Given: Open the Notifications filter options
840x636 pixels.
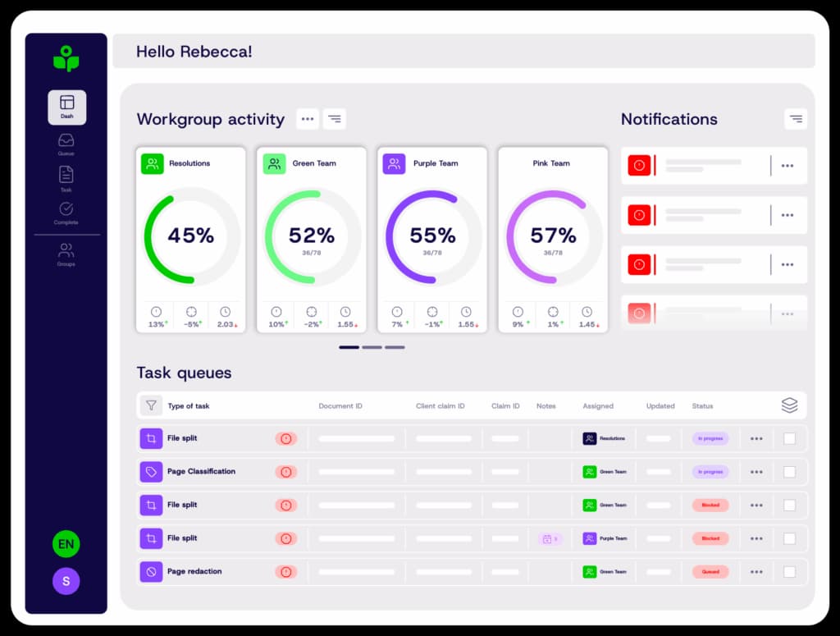Looking at the screenshot, I should [796, 119].
